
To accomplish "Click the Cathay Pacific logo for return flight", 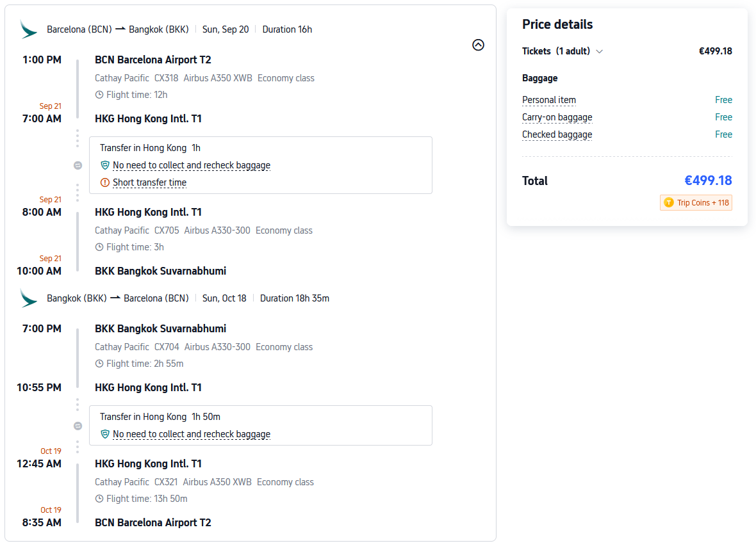I will click(x=29, y=298).
